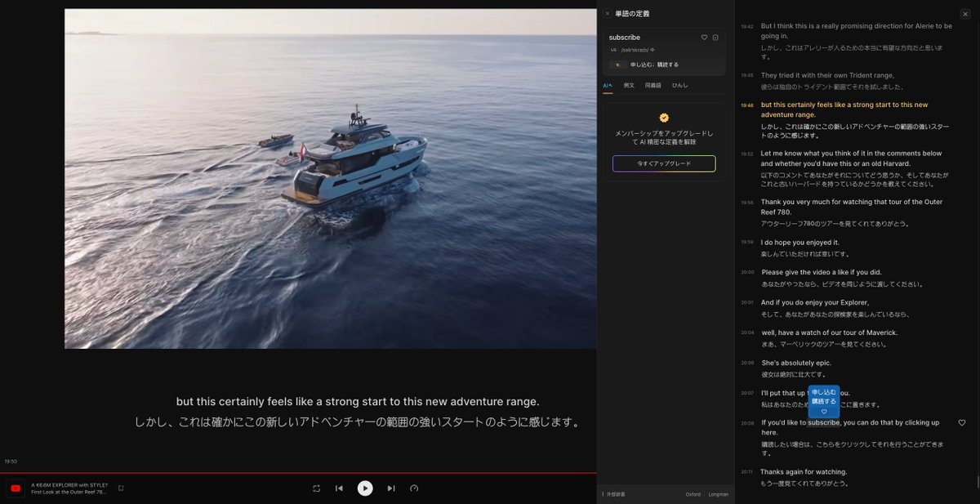Switch to the 例文 tab
Screen dimensions: 980x504
tap(629, 85)
